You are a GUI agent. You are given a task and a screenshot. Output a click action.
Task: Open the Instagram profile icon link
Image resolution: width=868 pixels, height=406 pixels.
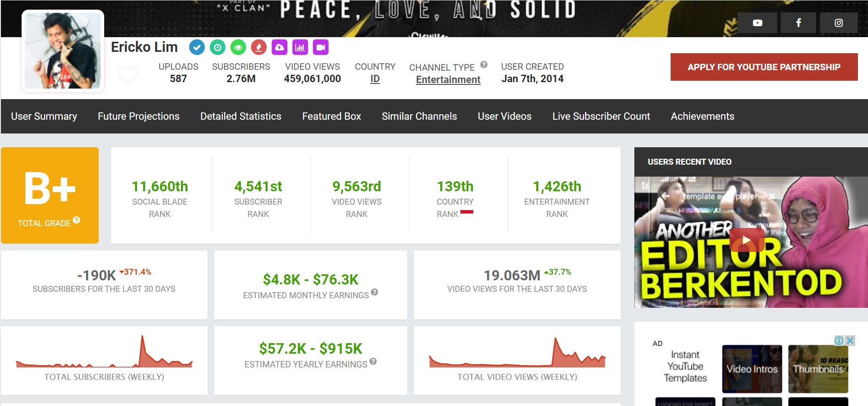(839, 23)
